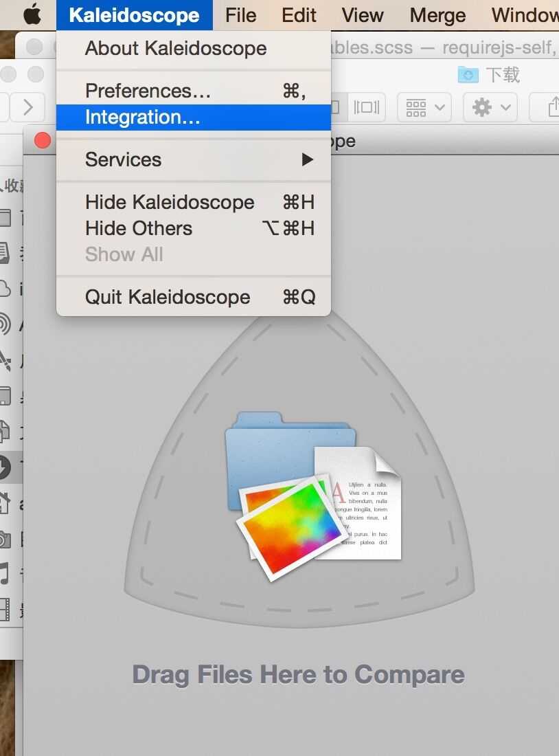Open the Apple menu
The height and width of the screenshot is (756, 559).
[x=32, y=15]
